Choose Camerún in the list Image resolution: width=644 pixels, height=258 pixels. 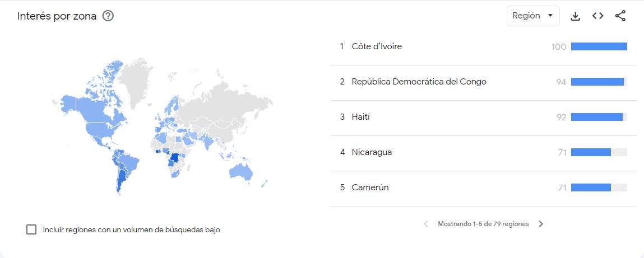tap(370, 187)
